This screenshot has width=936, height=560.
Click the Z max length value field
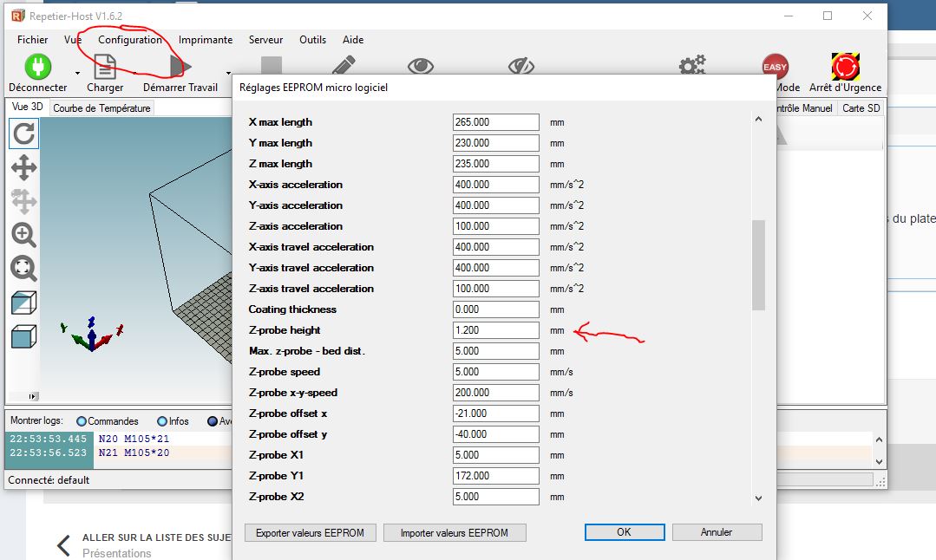tap(495, 164)
